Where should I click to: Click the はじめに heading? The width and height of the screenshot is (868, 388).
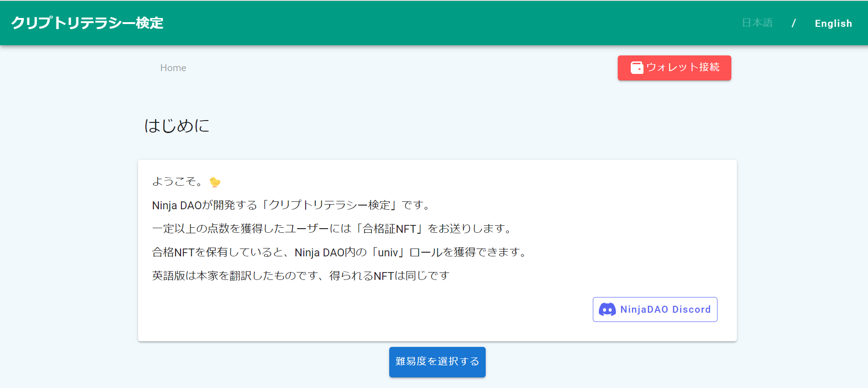pyautogui.click(x=177, y=126)
